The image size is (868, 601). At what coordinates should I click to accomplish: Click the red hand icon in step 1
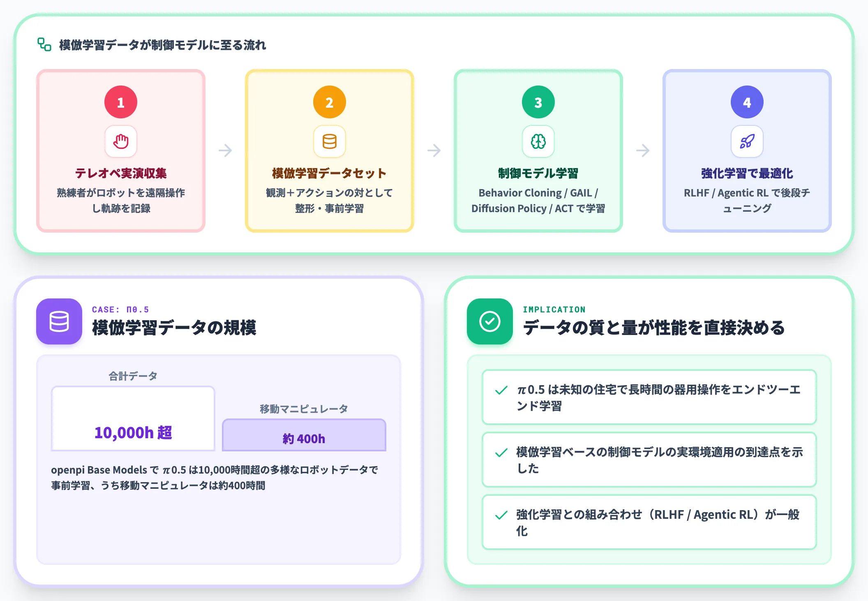pos(121,141)
